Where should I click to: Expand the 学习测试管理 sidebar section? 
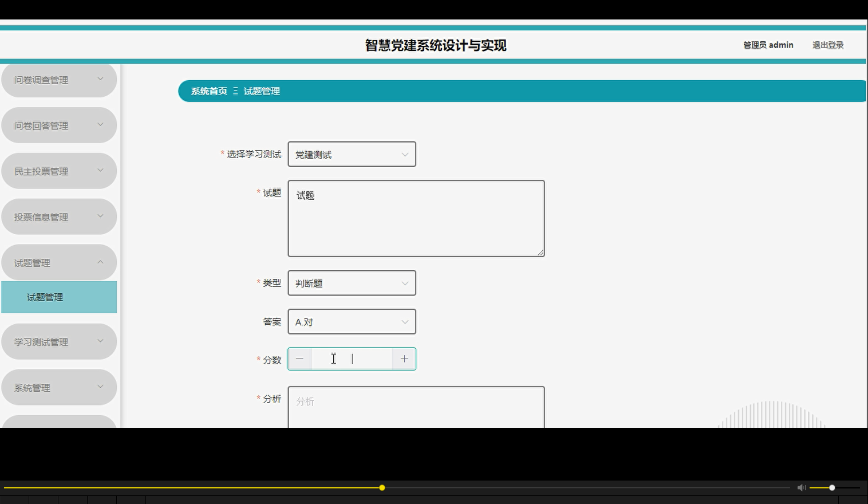[59, 341]
